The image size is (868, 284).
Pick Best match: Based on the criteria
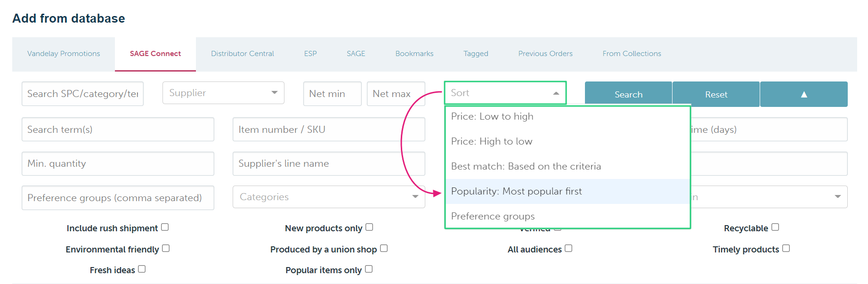click(x=568, y=166)
